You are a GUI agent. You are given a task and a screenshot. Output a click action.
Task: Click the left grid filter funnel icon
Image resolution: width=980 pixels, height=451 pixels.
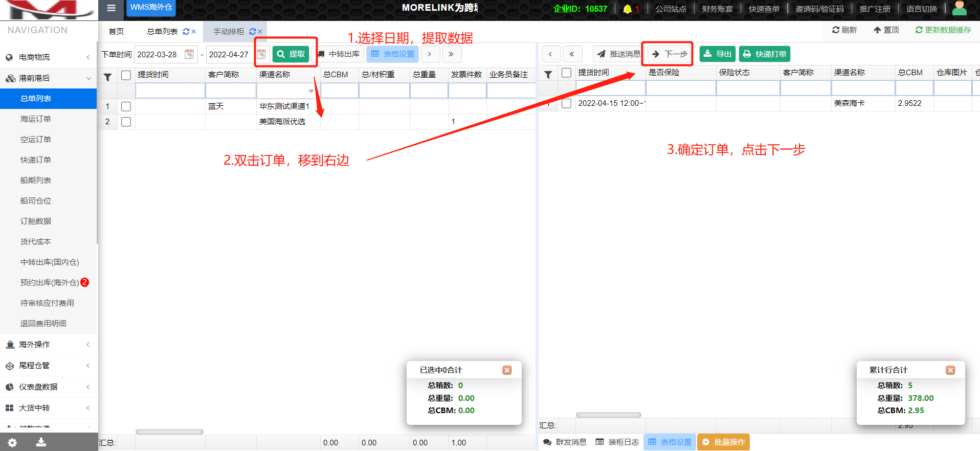point(108,77)
